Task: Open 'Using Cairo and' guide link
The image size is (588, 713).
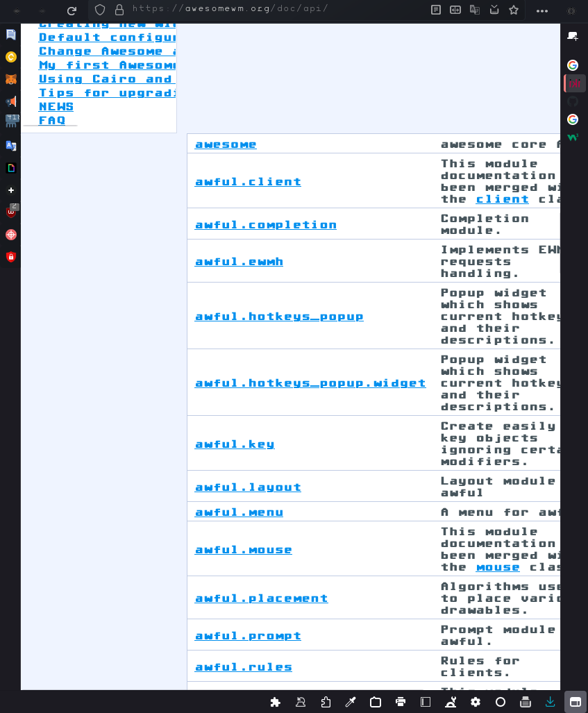Action: click(x=108, y=78)
